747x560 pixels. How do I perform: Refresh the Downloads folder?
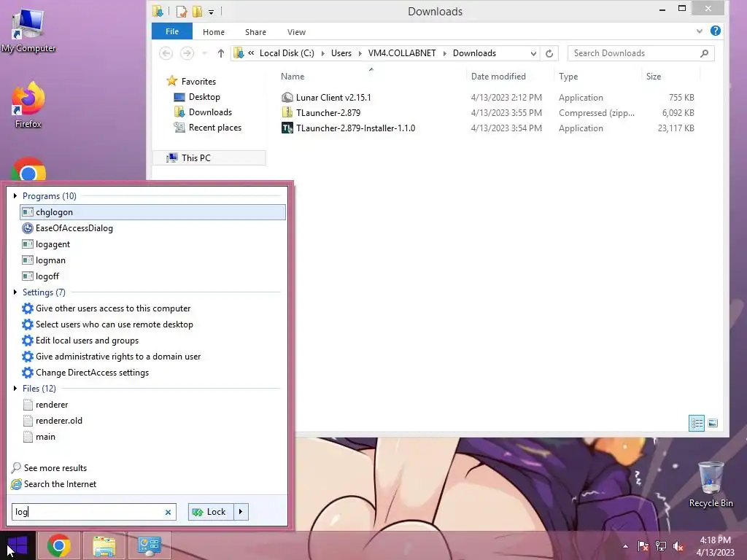pyautogui.click(x=549, y=53)
